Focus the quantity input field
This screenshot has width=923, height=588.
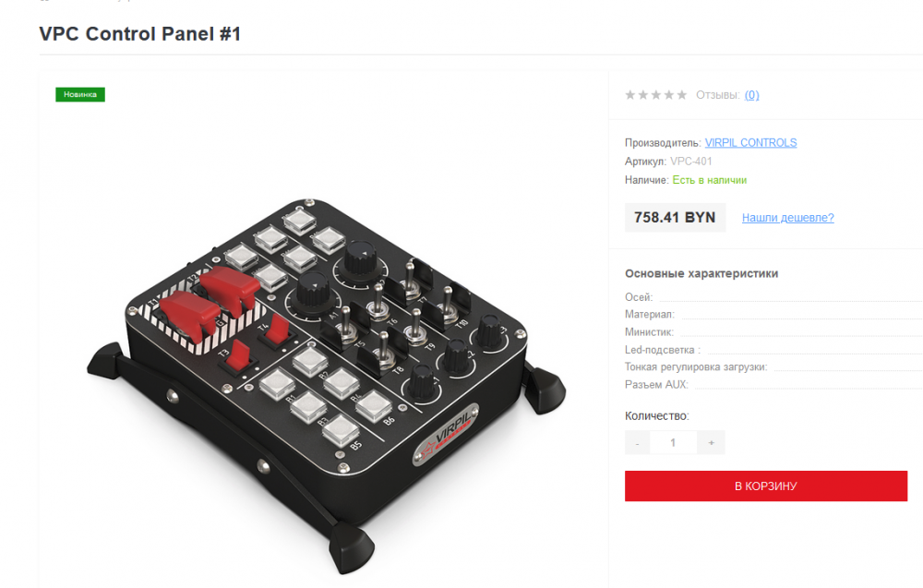(x=673, y=443)
